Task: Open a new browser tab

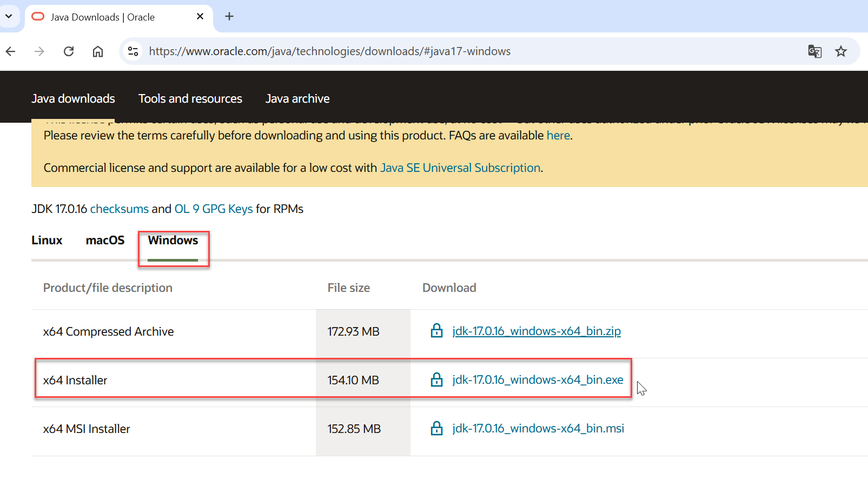Action: [x=229, y=16]
